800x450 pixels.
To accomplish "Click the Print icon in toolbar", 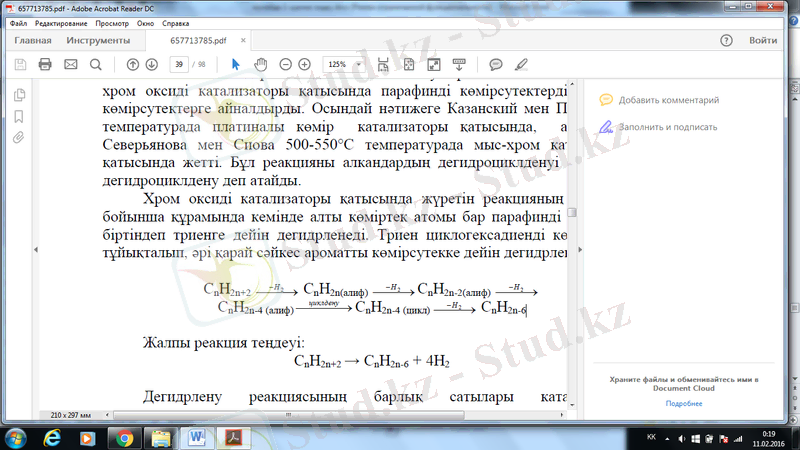I will click(x=44, y=64).
